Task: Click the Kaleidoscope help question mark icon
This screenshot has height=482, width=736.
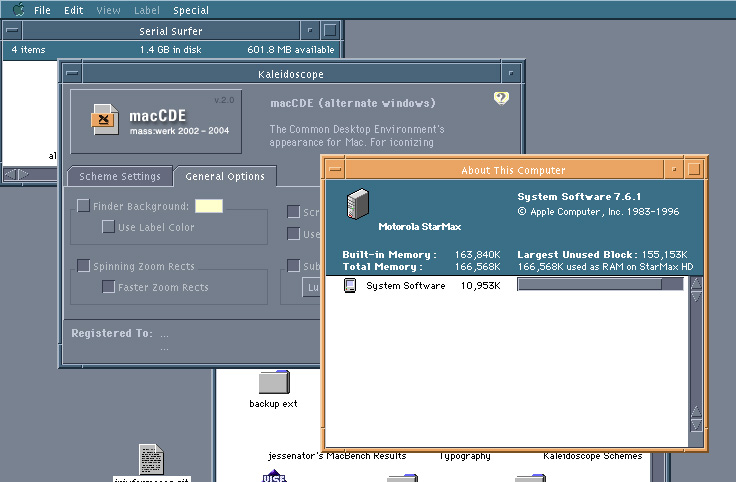Action: (x=501, y=98)
